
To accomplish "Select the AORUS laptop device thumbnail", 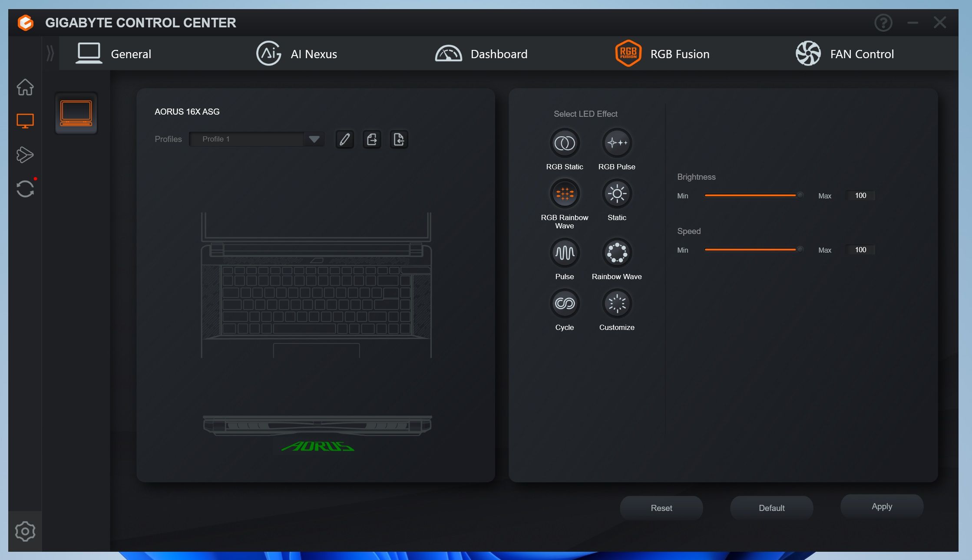I will coord(76,113).
